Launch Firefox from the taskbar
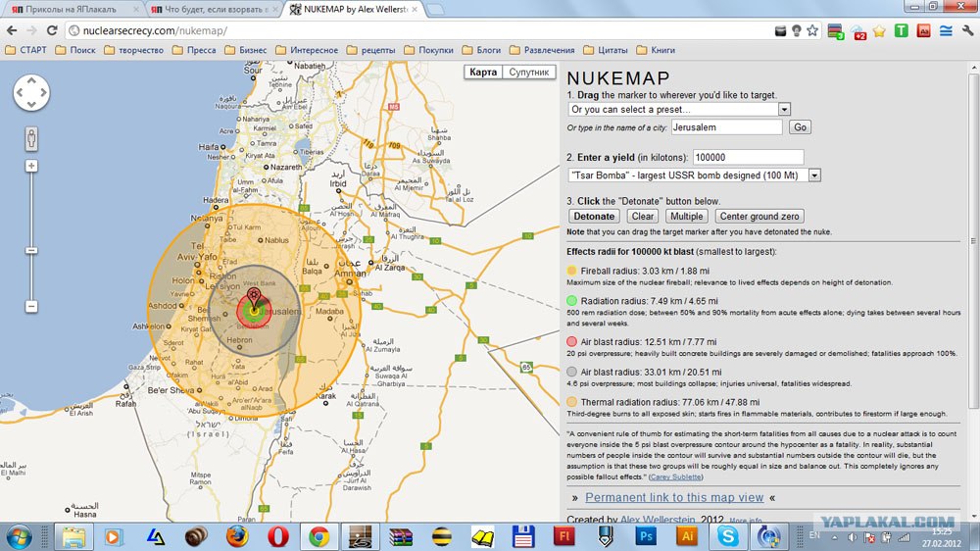The width and height of the screenshot is (980, 551). (237, 536)
